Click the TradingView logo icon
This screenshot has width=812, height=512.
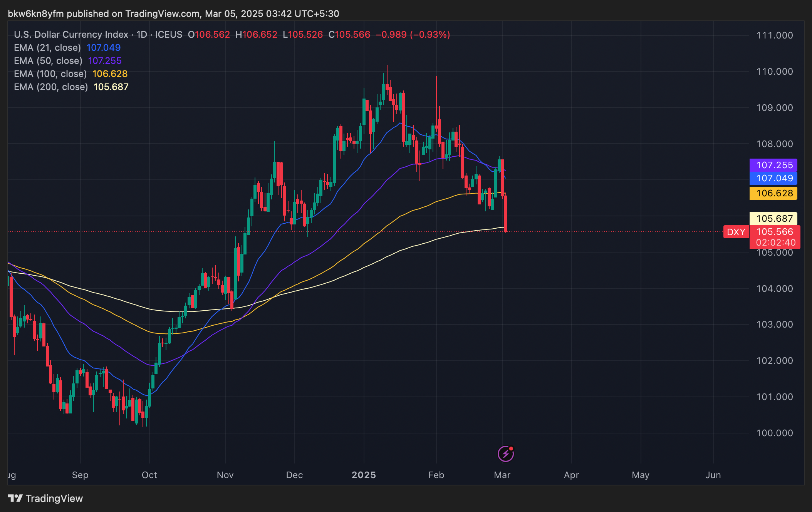coord(15,499)
